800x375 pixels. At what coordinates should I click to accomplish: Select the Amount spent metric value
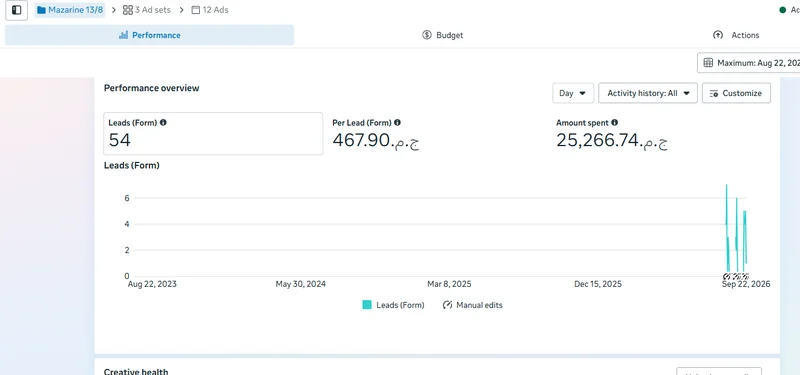[612, 140]
